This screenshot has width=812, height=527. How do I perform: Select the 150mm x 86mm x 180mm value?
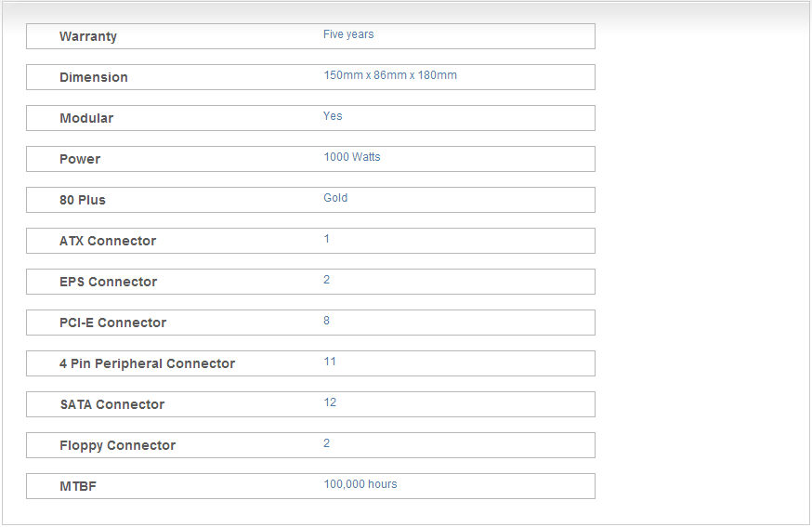(390, 75)
